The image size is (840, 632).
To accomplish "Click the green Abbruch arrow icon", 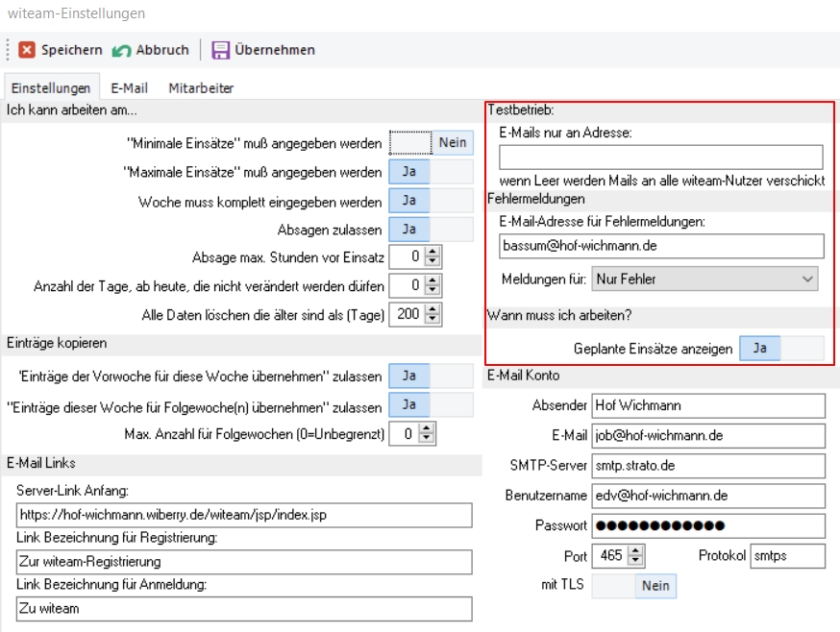I will (121, 50).
